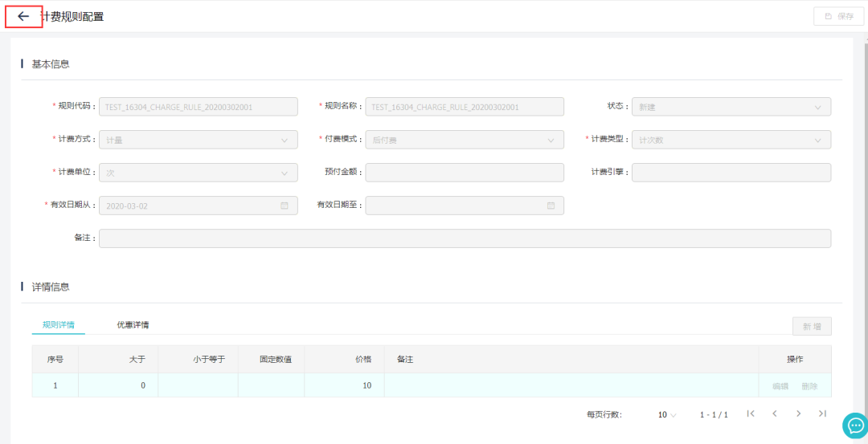Go to previous page of table
The image size is (868, 444).
point(774,413)
